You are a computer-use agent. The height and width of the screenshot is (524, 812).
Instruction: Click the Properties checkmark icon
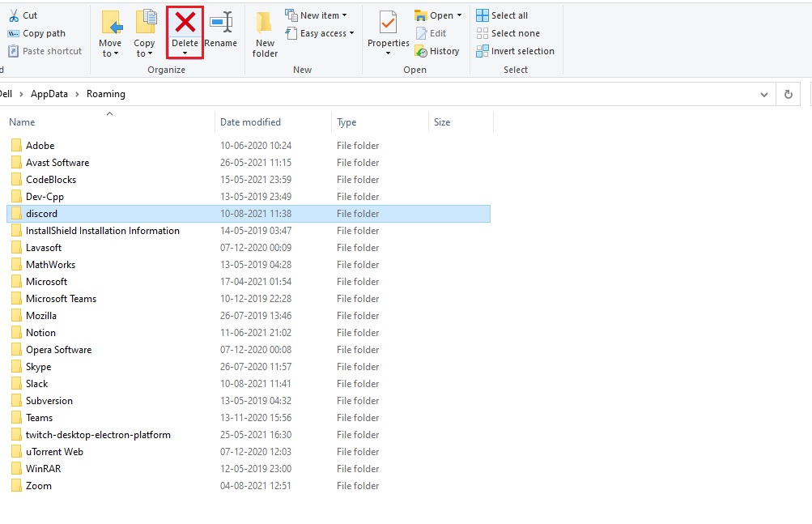(x=388, y=23)
